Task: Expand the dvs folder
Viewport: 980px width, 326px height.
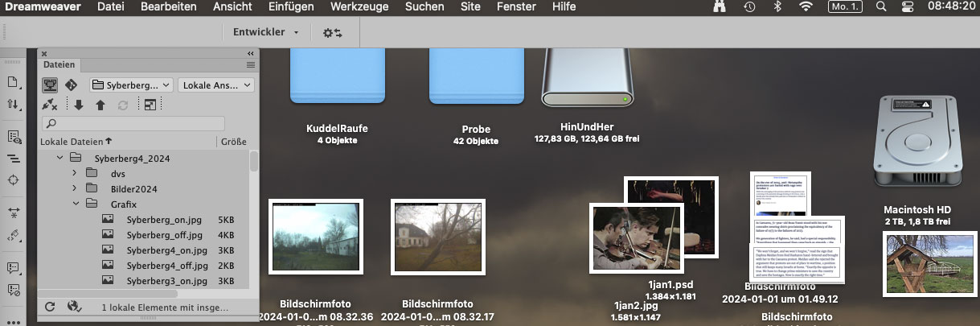Action: (x=75, y=174)
